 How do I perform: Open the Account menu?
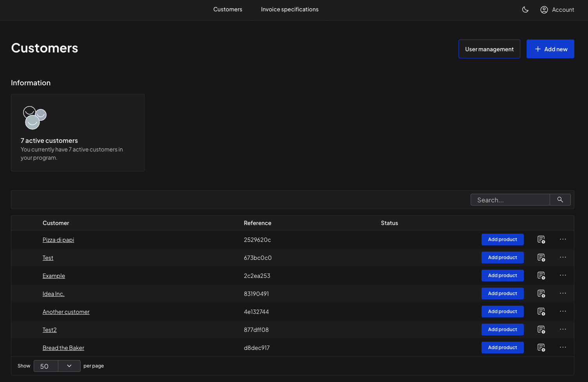557,10
